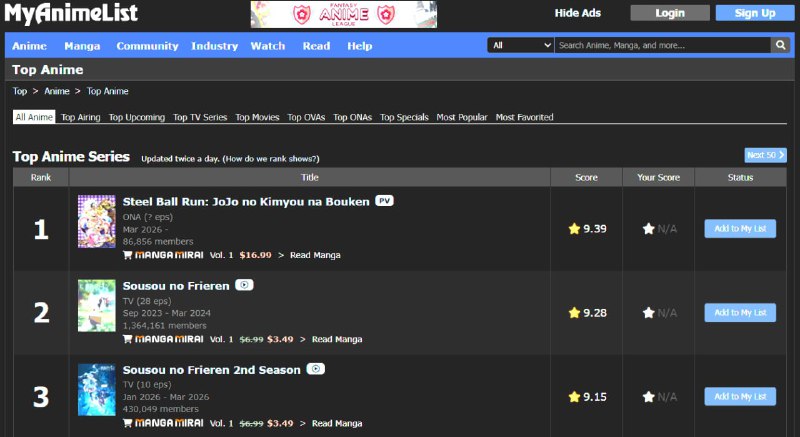Click the cart icon under Steel Ball Run
Image resolution: width=800 pixels, height=437 pixels.
point(127,255)
